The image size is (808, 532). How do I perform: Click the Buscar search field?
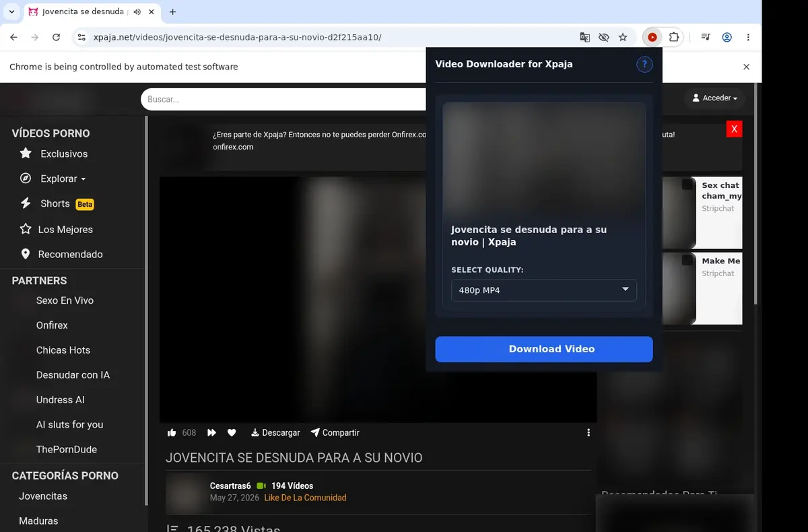pyautogui.click(x=283, y=99)
